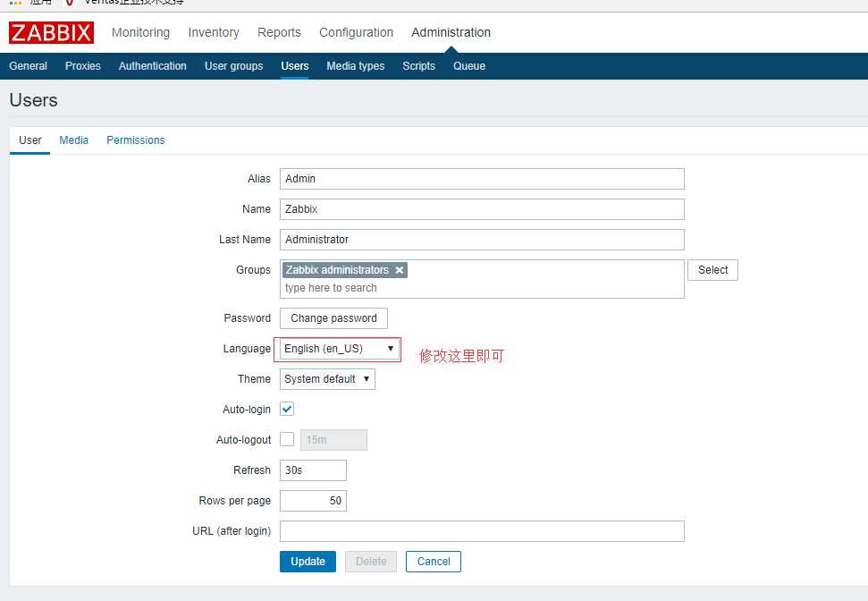Screen dimensions: 868x601
Task: Remove the Zabbix administrators group tag
Action: coord(399,270)
